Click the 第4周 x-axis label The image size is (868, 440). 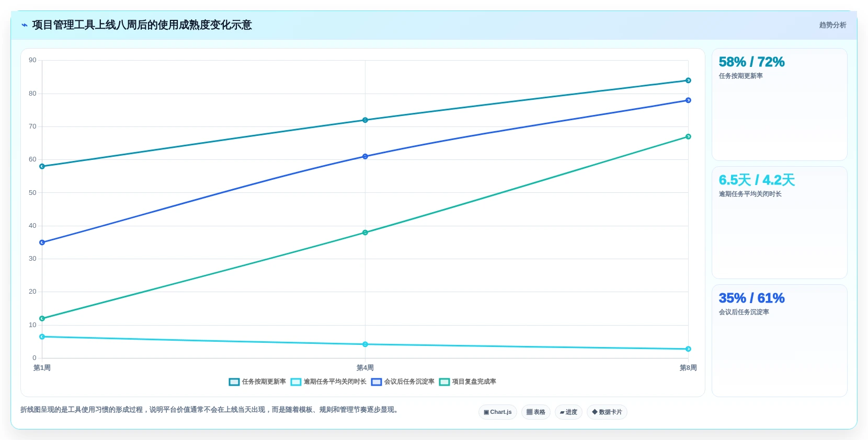[x=365, y=368]
